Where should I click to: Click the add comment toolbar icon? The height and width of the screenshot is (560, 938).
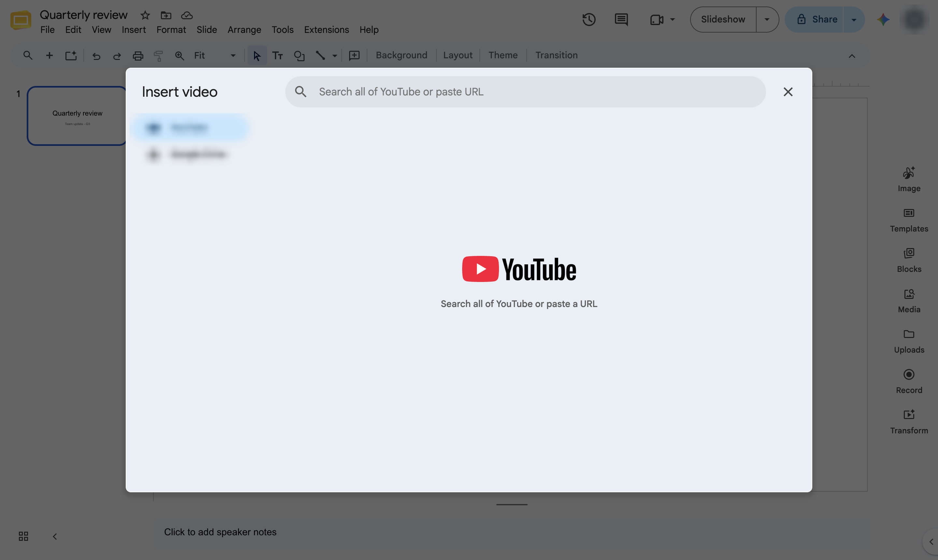[354, 56]
